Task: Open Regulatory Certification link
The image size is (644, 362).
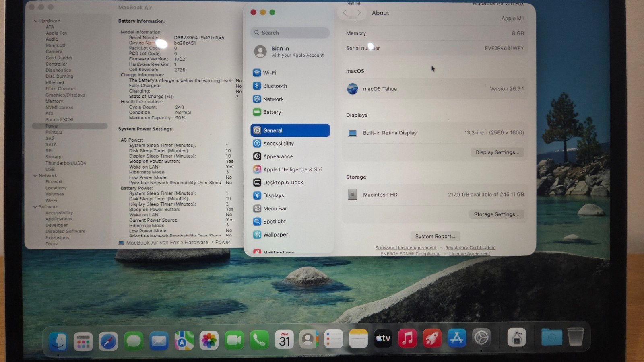Action: coord(470,248)
